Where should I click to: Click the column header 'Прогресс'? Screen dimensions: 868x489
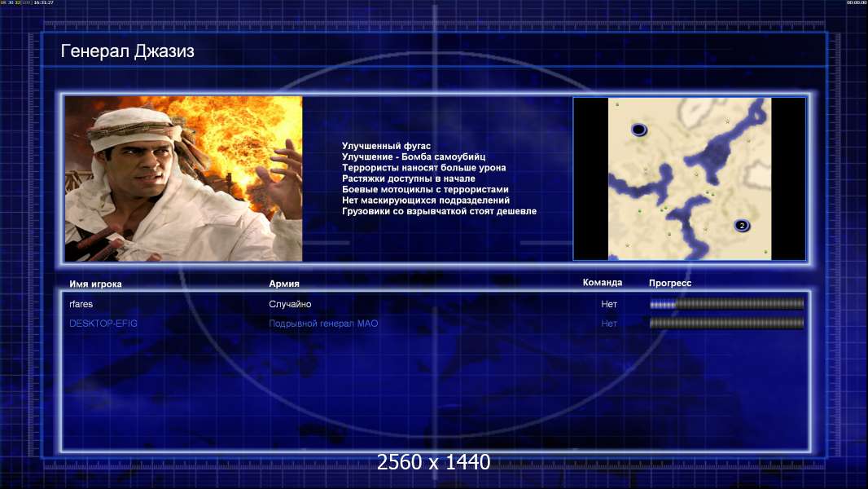(x=670, y=283)
